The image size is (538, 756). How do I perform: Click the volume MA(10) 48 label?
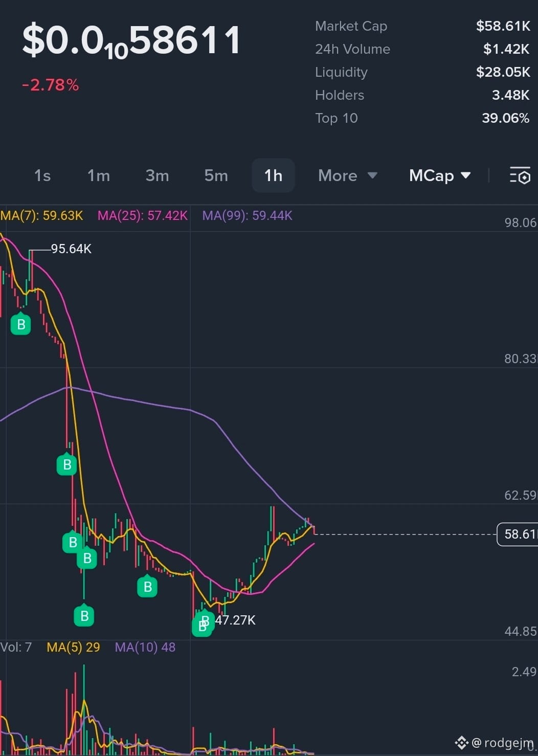tap(145, 647)
